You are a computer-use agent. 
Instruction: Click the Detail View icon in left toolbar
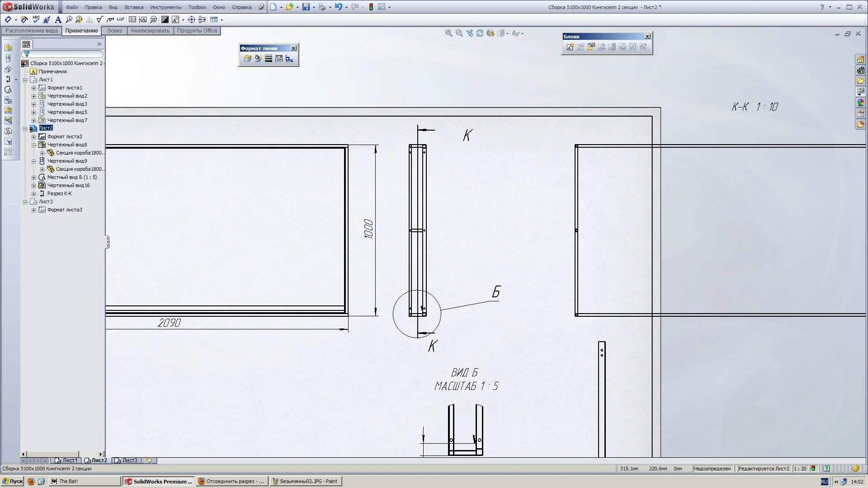[x=8, y=89]
